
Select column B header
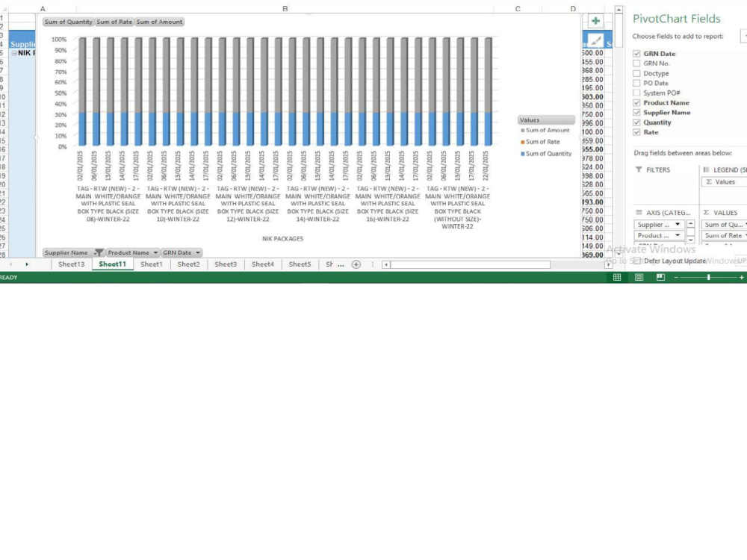285,8
